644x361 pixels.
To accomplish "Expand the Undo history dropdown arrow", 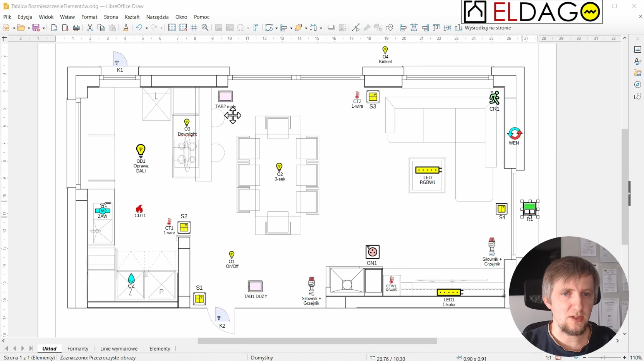I will pyautogui.click(x=146, y=28).
